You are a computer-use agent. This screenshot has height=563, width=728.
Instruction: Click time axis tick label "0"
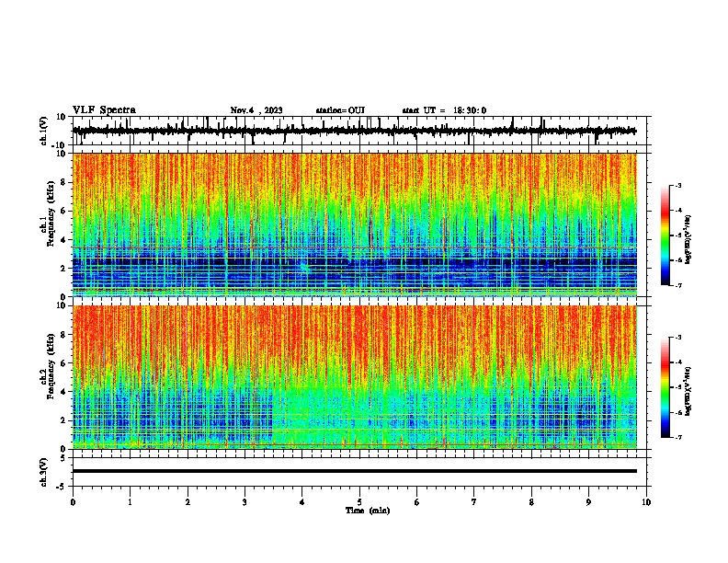(x=73, y=502)
